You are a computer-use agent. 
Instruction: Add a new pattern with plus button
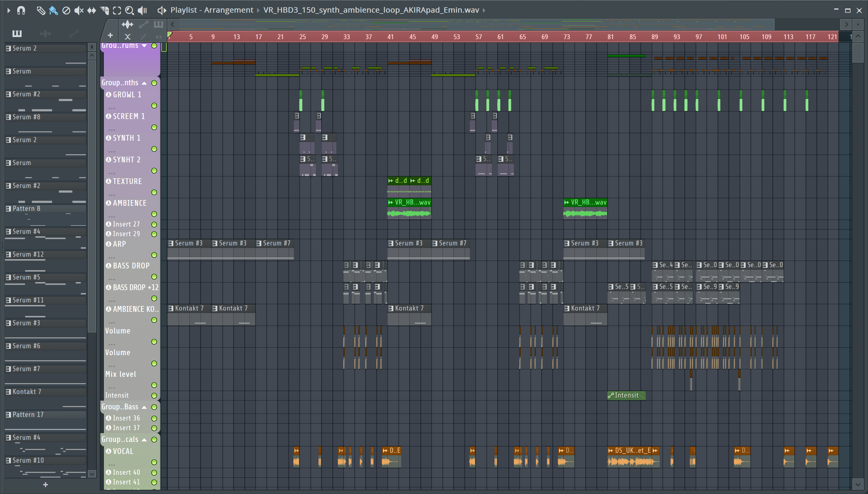(45, 484)
